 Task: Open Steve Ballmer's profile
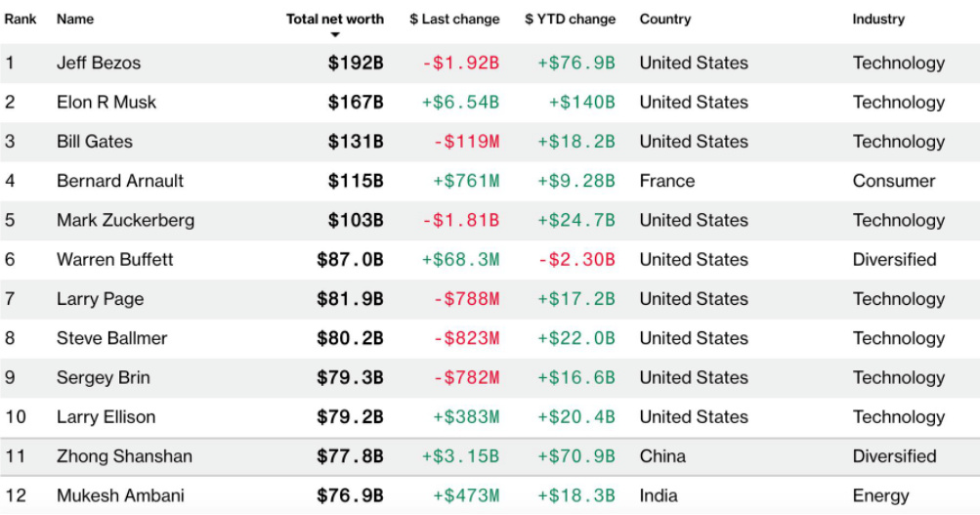pyautogui.click(x=111, y=338)
